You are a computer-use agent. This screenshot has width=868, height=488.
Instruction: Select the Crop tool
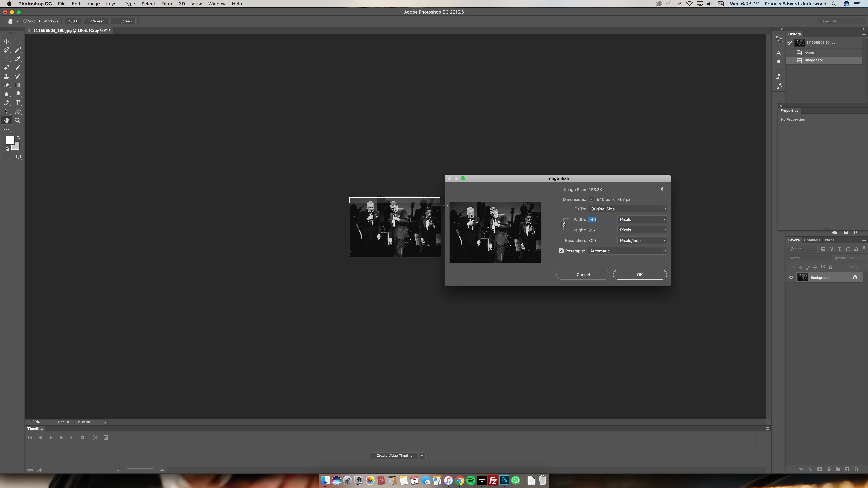[x=6, y=59]
